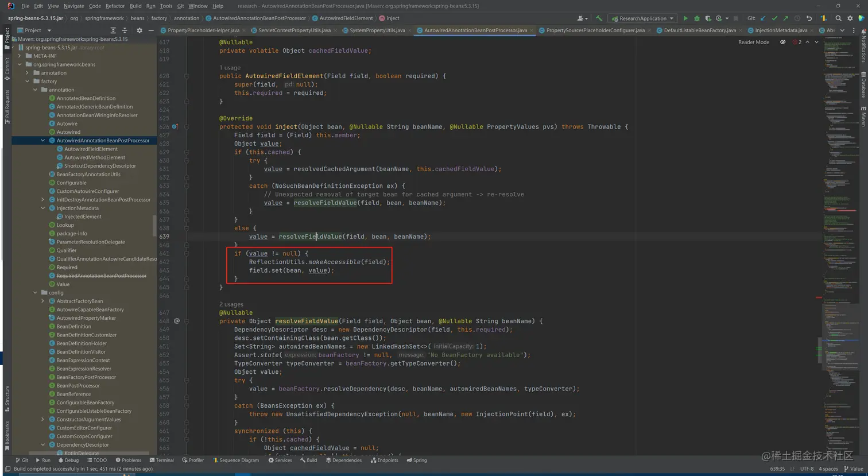The width and height of the screenshot is (868, 476).
Task: Collapse the org.springframework.beans package
Action: [20, 64]
